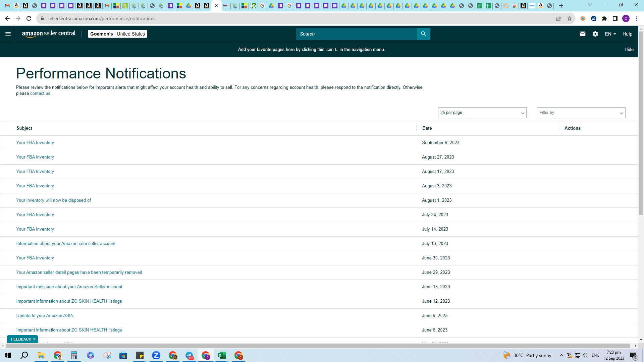This screenshot has width=644, height=362.
Task: Open the Calculator from the taskbar
Action: coord(74,355)
